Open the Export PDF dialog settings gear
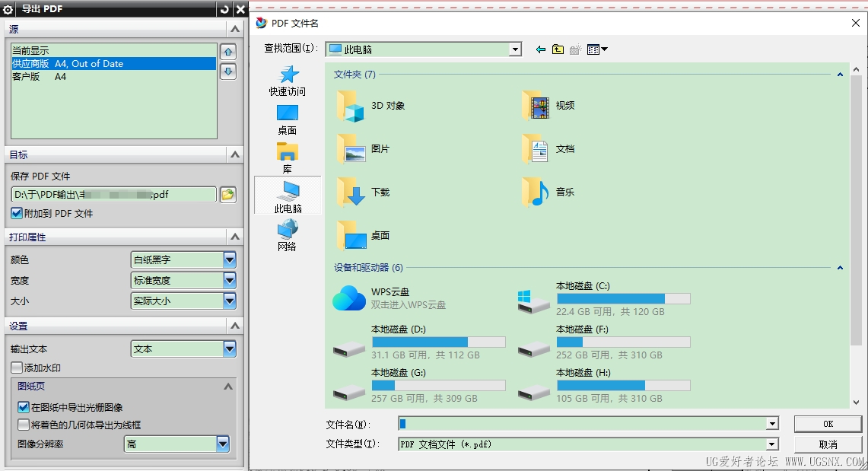 point(8,9)
